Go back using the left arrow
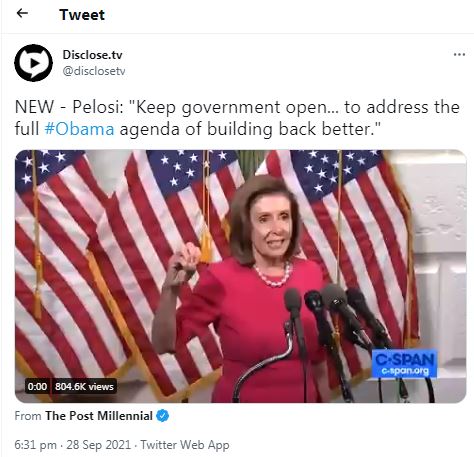This screenshot has height=457, width=474. [x=22, y=13]
